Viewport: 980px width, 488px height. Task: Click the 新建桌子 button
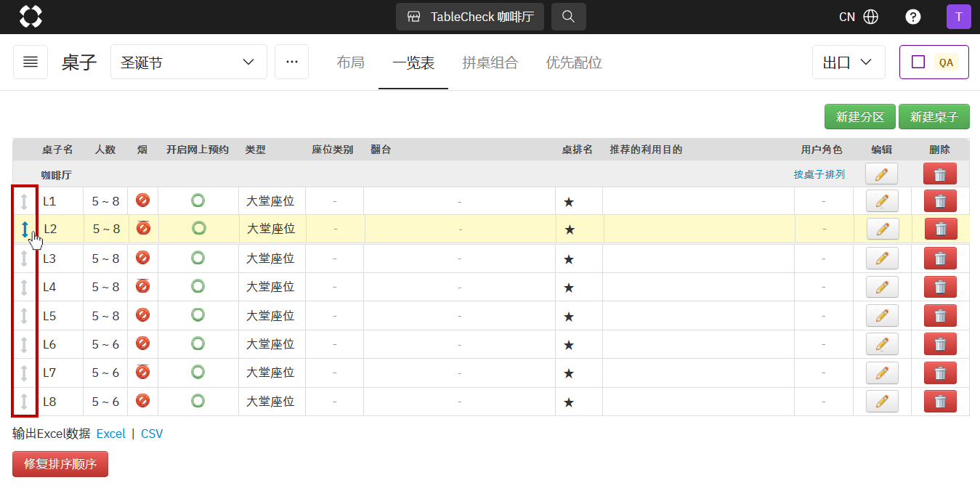(934, 117)
